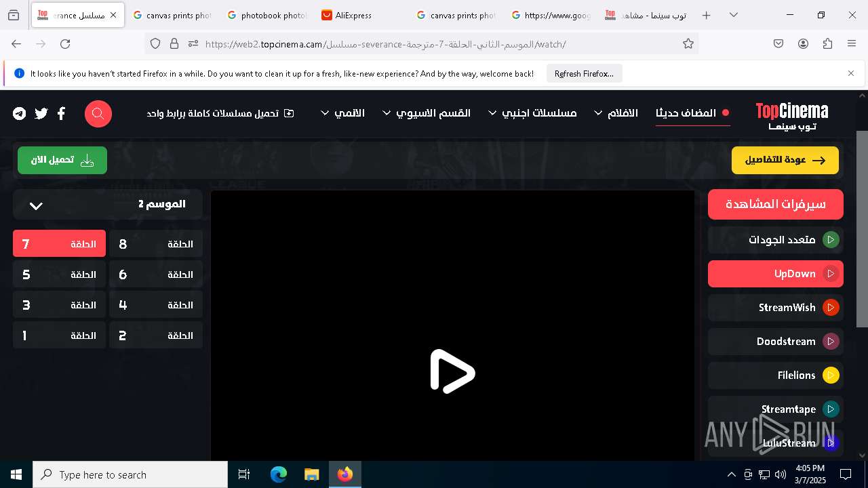
Task: Select the متعدد الجودات server
Action: pos(776,240)
